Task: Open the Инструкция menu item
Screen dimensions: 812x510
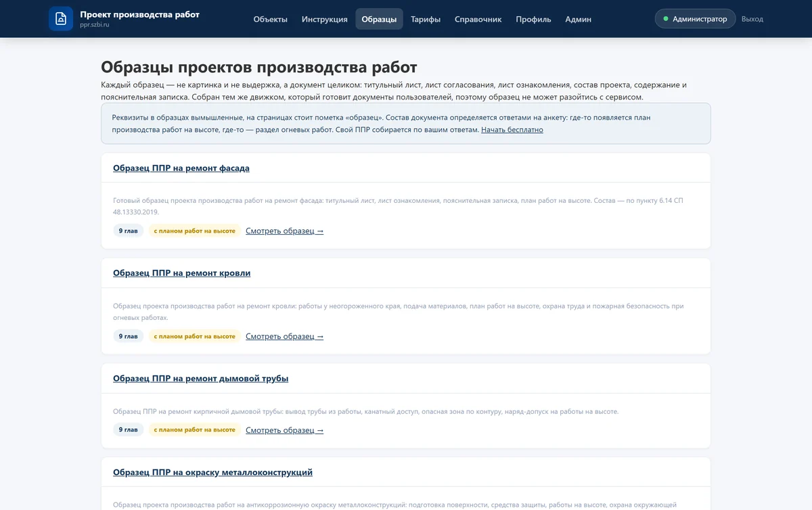Action: tap(325, 19)
